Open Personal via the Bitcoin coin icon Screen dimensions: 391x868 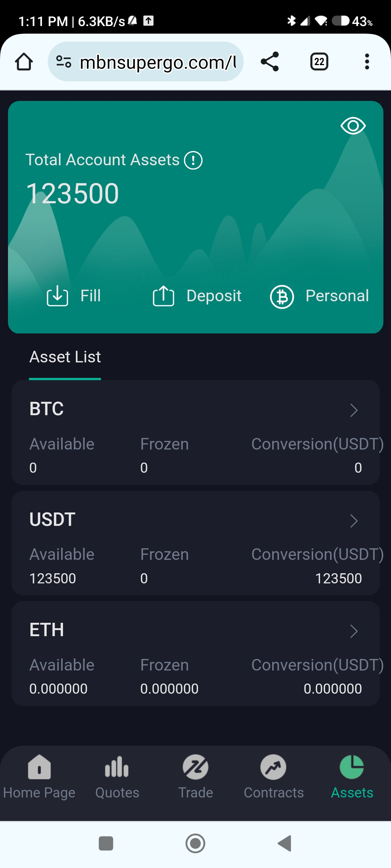[282, 297]
